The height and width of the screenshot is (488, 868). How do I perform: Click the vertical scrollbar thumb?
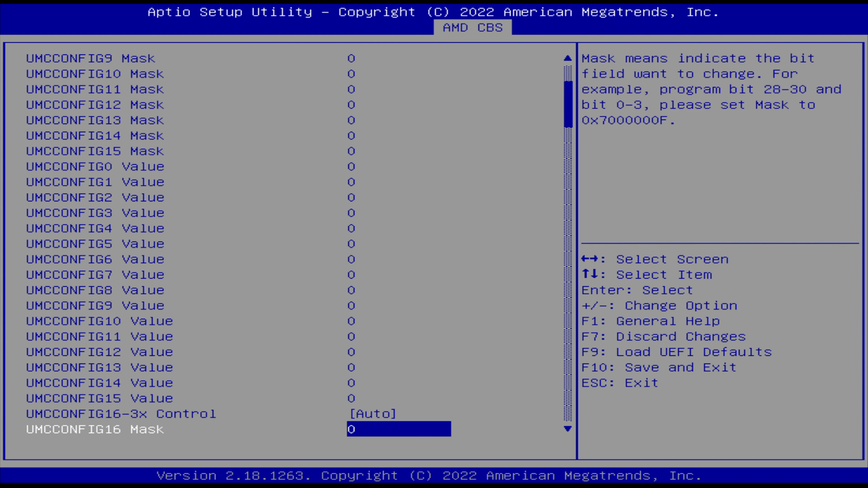[x=568, y=104]
